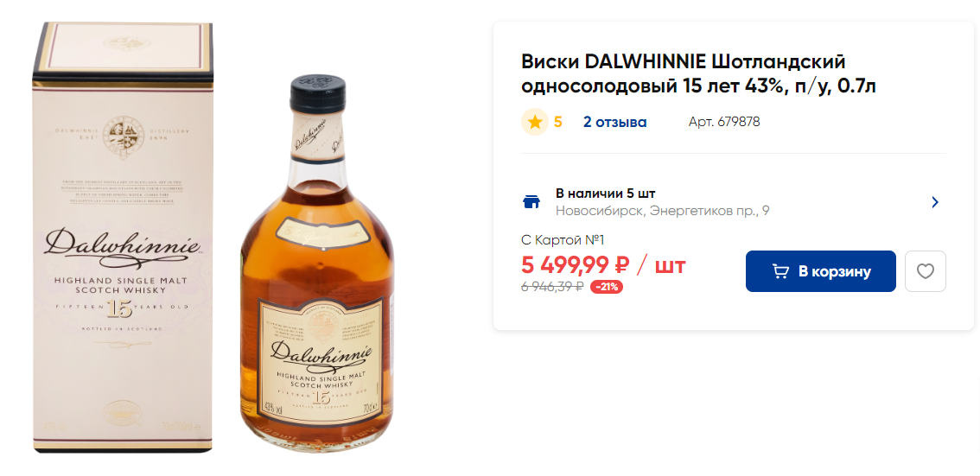Click the black cap of the bottle

pos(317,92)
